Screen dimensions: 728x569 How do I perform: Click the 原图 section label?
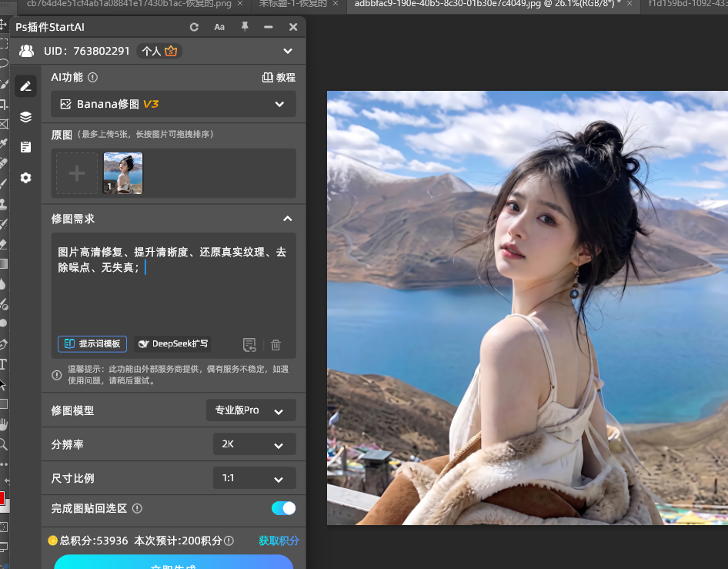click(x=62, y=135)
